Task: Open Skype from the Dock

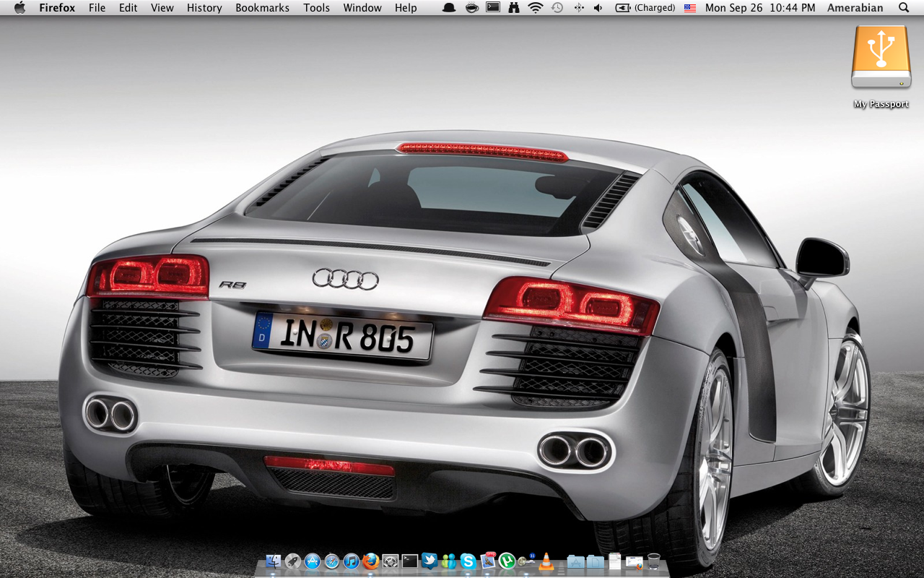Action: [x=468, y=561]
